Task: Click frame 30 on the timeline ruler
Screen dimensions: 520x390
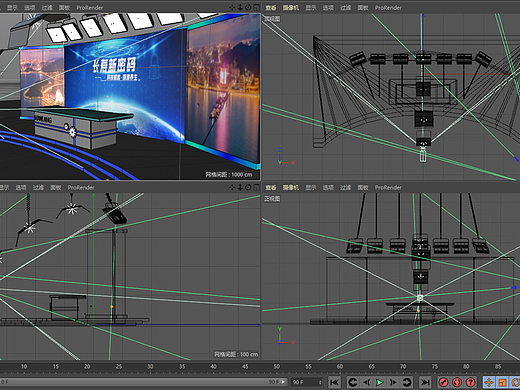Action: pos(150,366)
